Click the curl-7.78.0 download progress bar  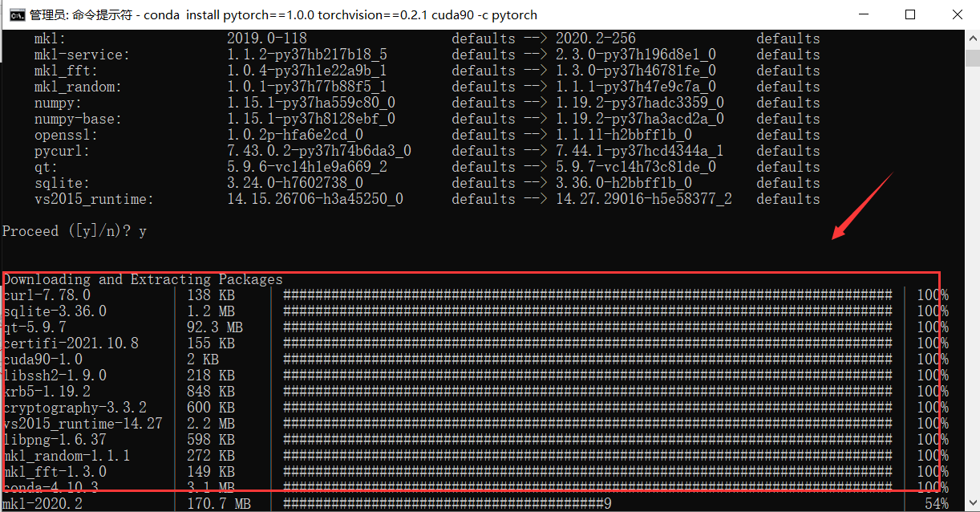point(587,295)
